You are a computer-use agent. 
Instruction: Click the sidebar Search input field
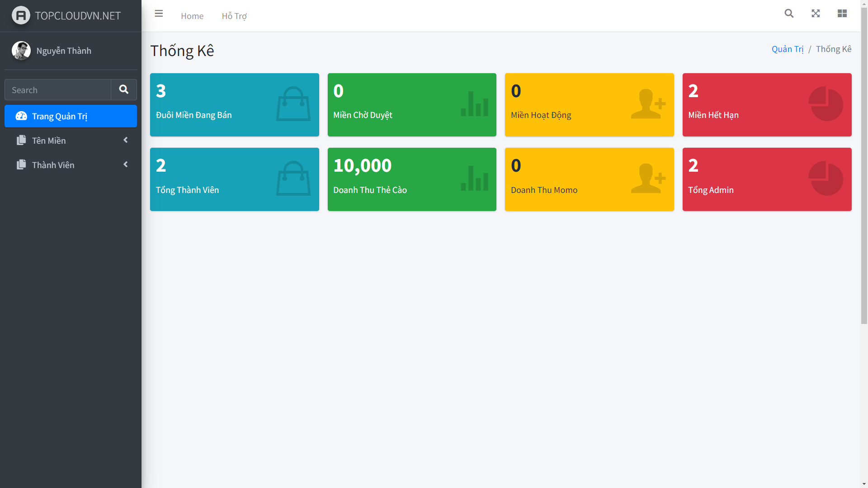pyautogui.click(x=58, y=90)
